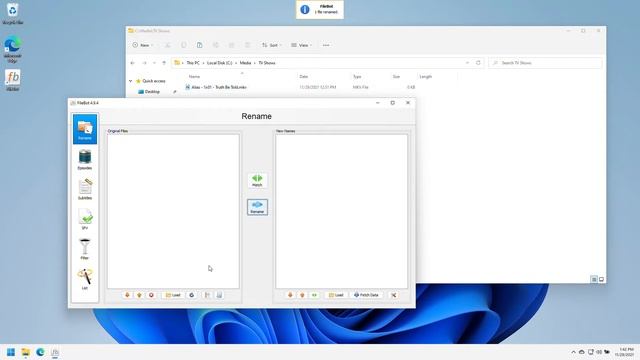Image resolution: width=640 pixels, height=360 pixels.
Task: Open the SFV checksum panel
Action: (x=85, y=219)
